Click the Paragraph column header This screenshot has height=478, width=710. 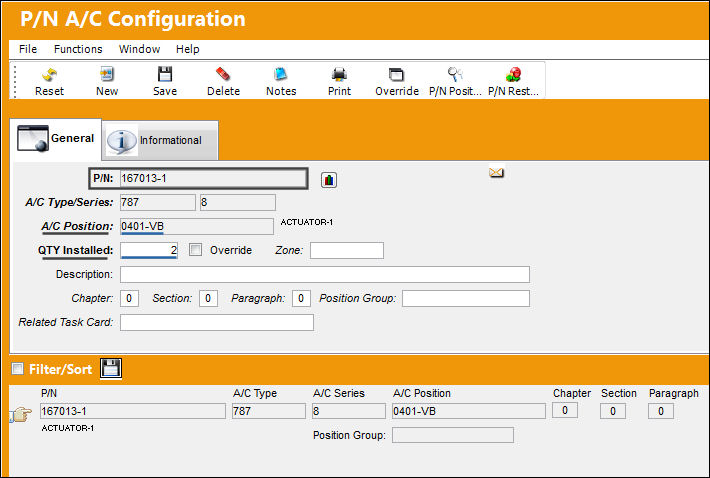click(674, 394)
